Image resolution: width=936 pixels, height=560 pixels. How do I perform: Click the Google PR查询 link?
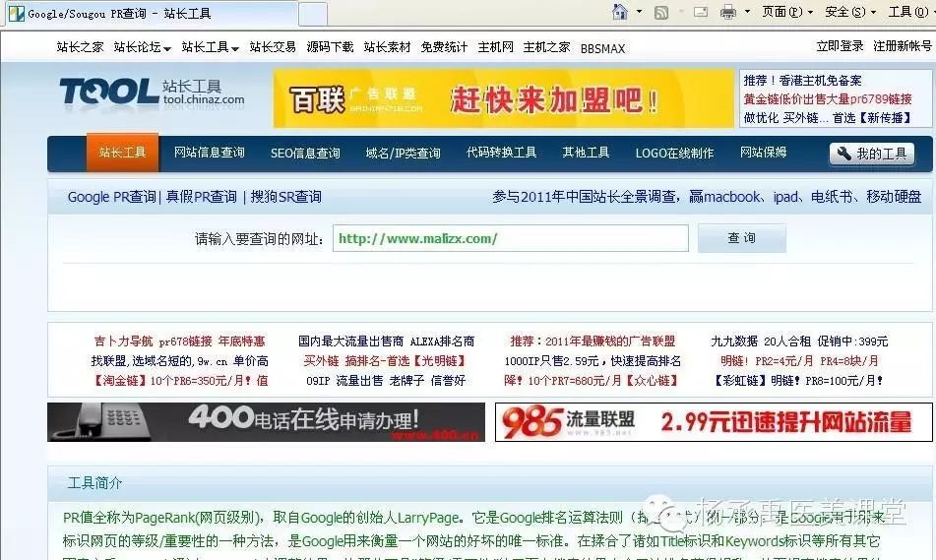click(111, 197)
